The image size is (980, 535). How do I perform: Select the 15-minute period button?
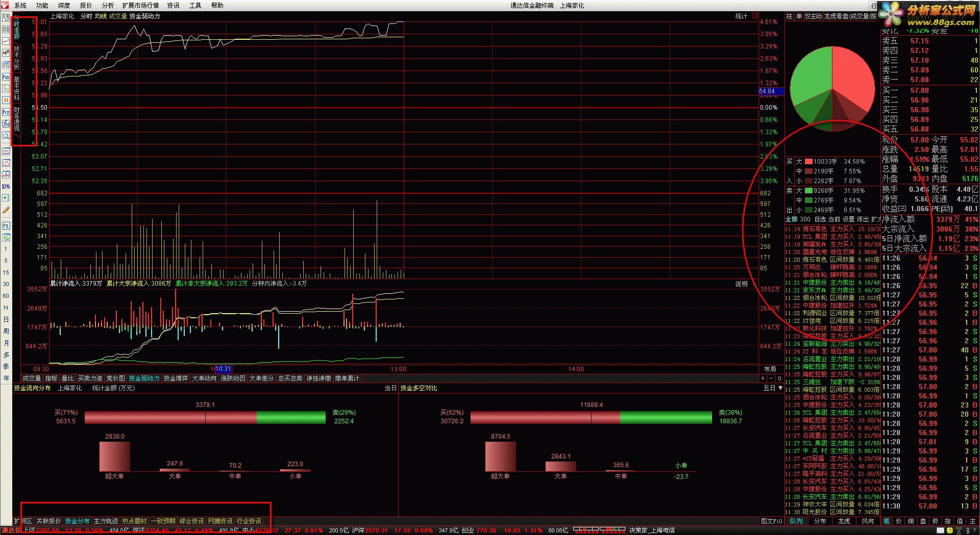click(x=6, y=272)
